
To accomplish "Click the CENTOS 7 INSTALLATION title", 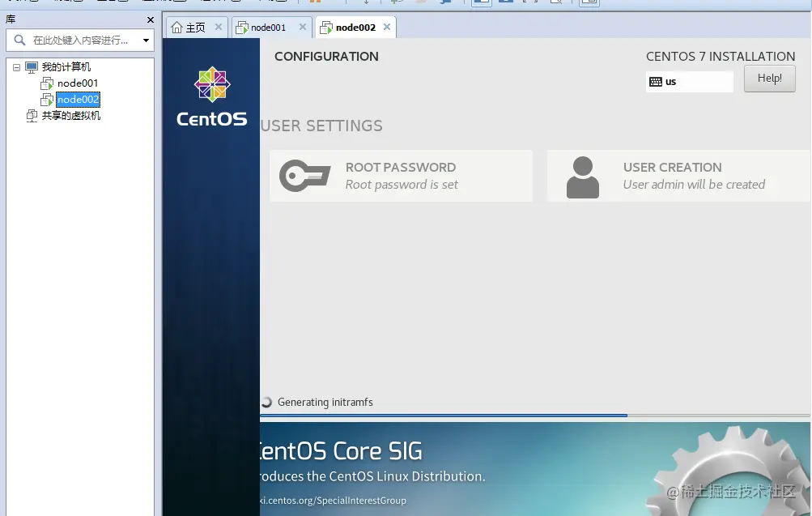I will (x=721, y=57).
